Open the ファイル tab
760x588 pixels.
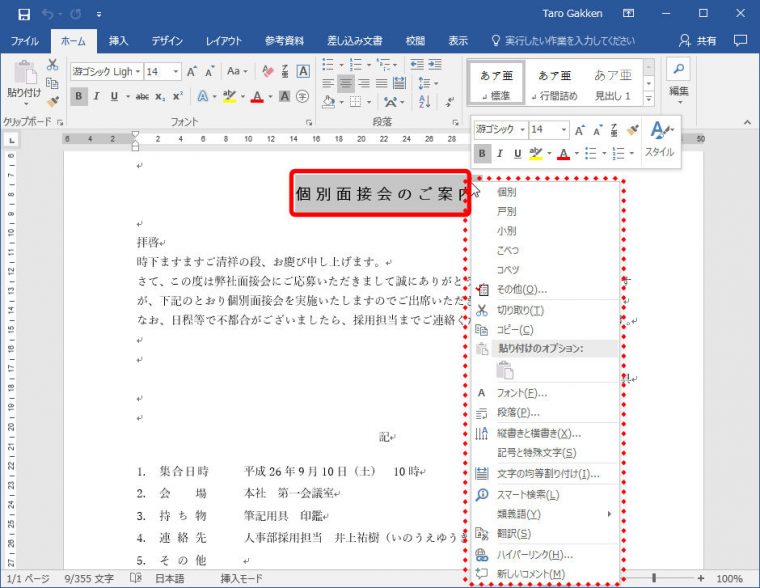point(25,41)
